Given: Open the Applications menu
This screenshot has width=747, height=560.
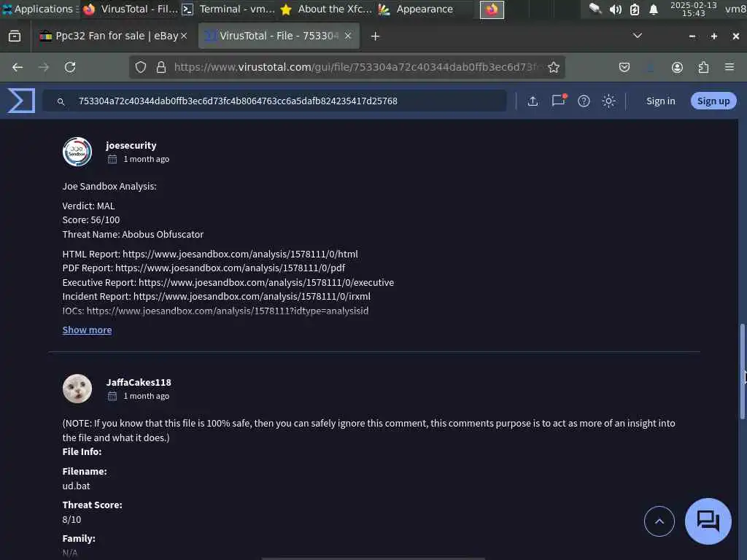Looking at the screenshot, I should coord(41,9).
